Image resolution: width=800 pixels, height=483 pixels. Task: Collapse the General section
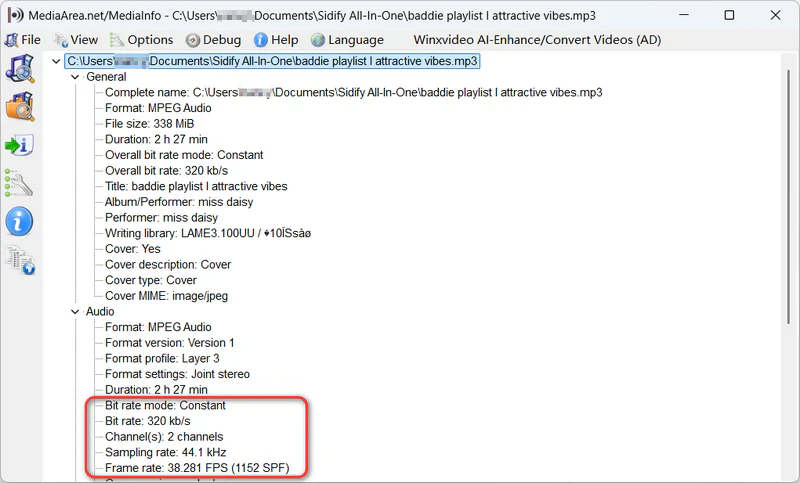(x=75, y=77)
